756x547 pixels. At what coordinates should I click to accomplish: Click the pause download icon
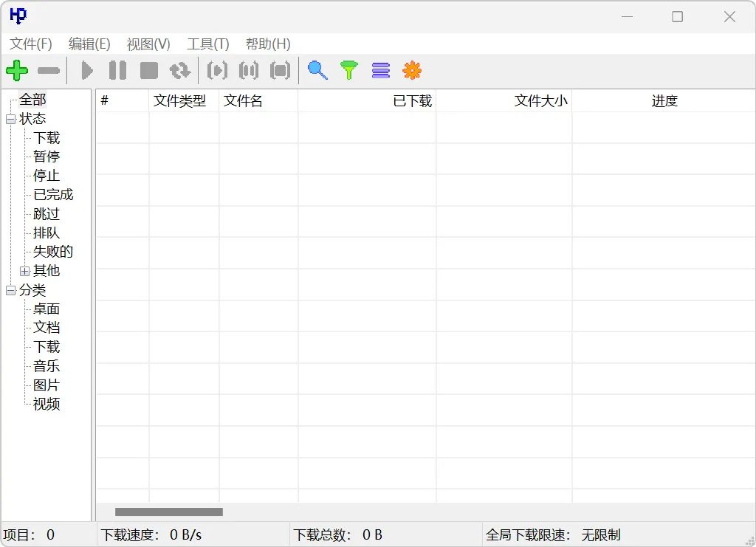click(117, 70)
